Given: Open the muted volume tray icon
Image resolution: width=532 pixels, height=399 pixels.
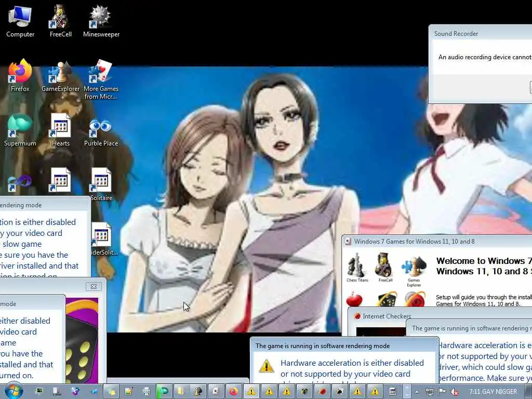Looking at the screenshot, I should click(455, 392).
